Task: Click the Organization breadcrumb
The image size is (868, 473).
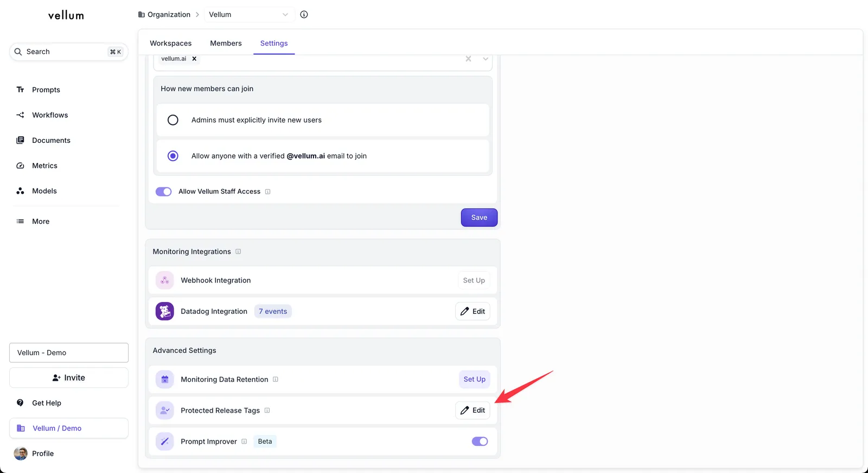Action: (x=165, y=15)
